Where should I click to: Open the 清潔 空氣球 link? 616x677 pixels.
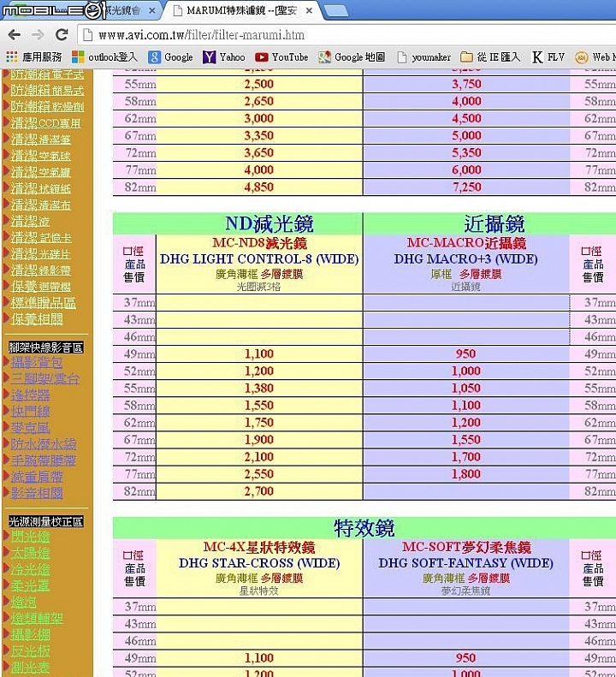tap(40, 156)
